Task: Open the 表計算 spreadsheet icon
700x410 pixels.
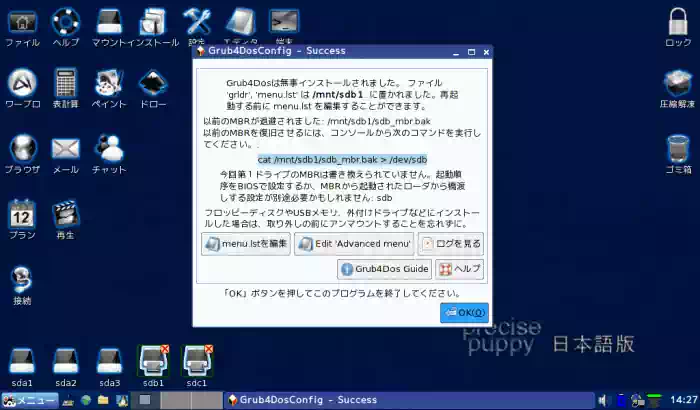Action: click(x=66, y=84)
